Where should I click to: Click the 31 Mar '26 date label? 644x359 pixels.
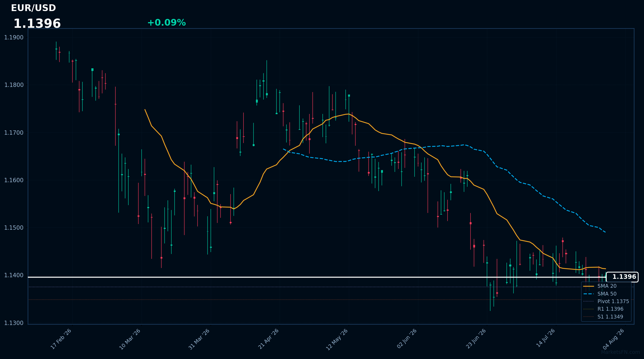click(199, 339)
